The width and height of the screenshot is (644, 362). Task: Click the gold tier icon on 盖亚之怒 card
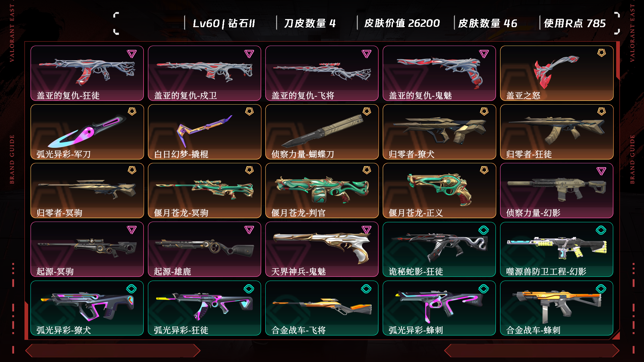[x=601, y=53]
